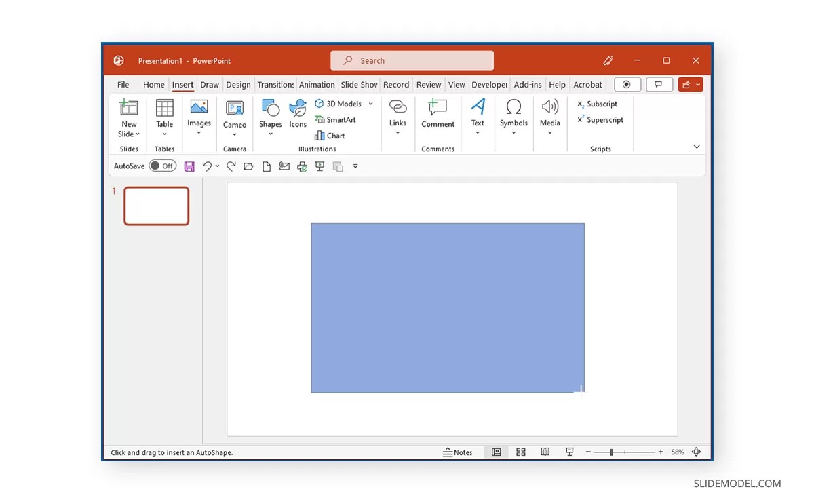
Task: Switch to the Animation tab
Action: [317, 84]
